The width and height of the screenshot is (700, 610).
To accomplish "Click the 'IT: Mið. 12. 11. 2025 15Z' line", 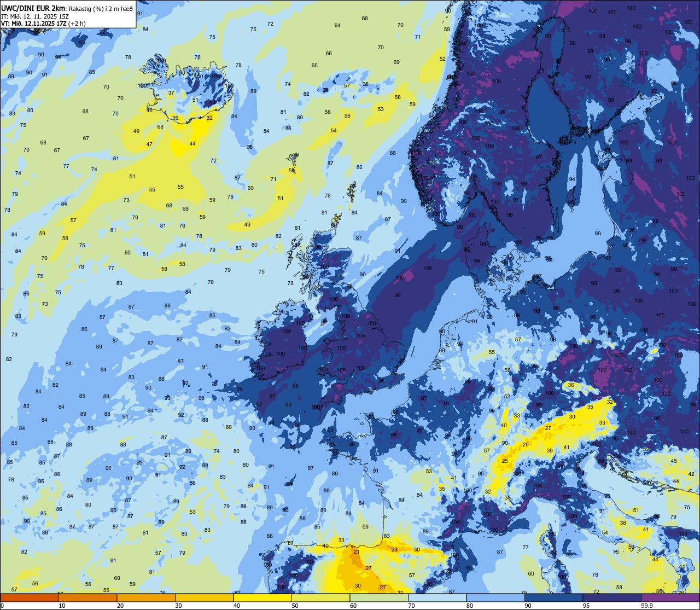I will pos(34,16).
